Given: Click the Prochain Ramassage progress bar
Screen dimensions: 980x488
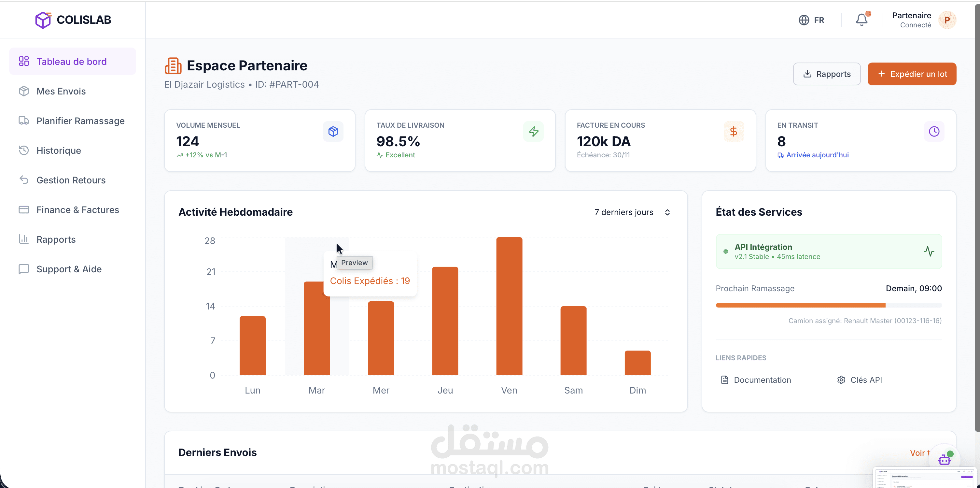Looking at the screenshot, I should point(829,305).
